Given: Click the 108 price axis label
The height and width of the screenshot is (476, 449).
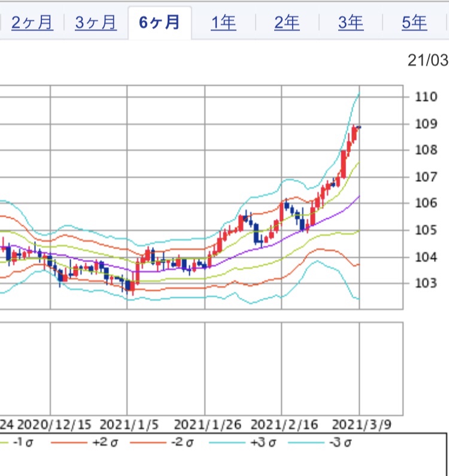Looking at the screenshot, I should point(426,150).
